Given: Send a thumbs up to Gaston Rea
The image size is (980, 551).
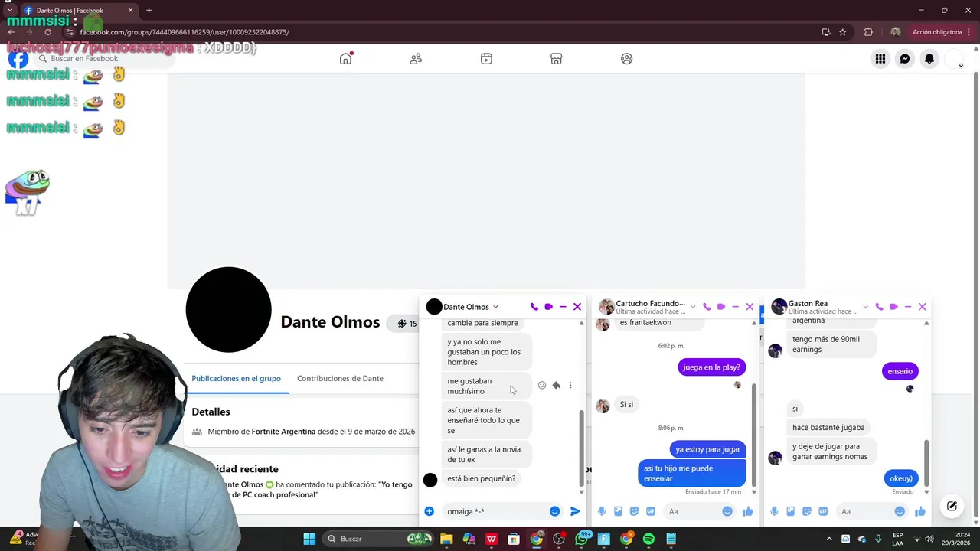Looking at the screenshot, I should tap(920, 511).
